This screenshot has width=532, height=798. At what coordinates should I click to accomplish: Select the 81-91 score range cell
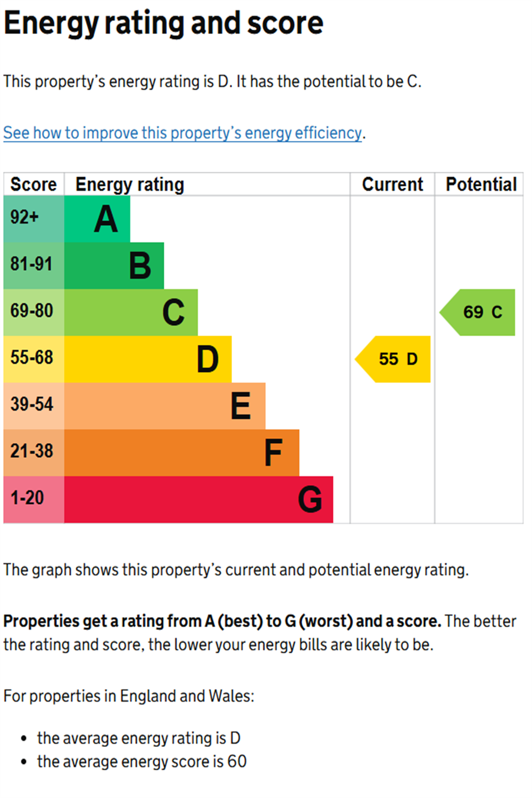pyautogui.click(x=34, y=265)
